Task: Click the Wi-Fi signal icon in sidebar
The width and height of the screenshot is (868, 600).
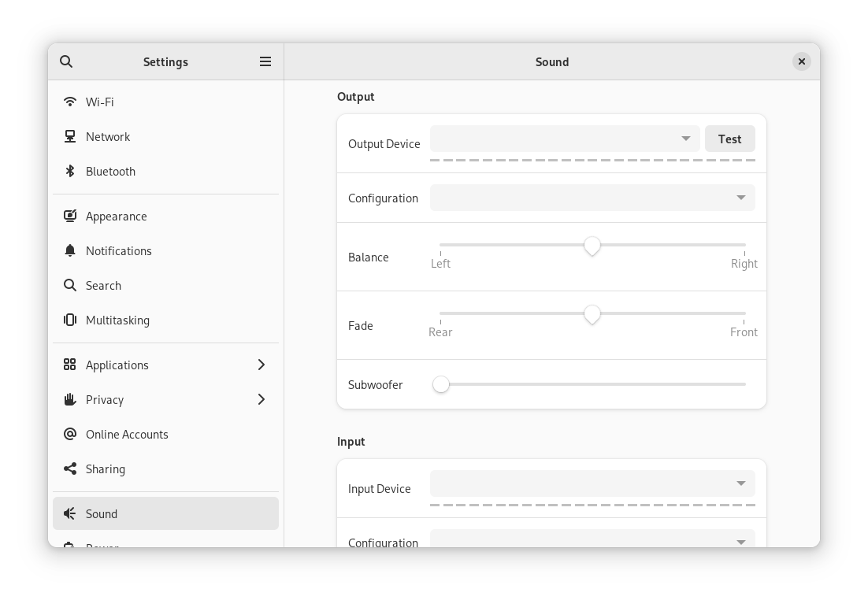Action: [70, 102]
